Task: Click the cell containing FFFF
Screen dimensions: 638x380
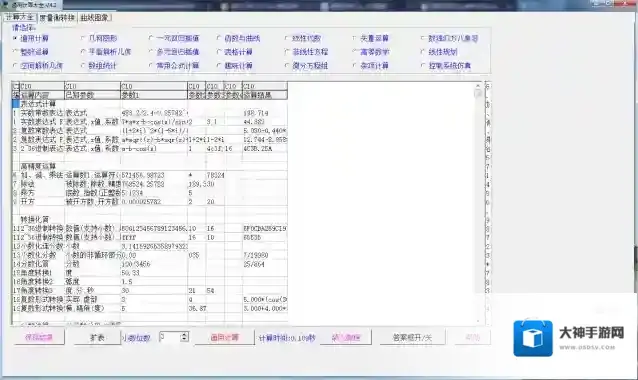Action: [x=154, y=237]
